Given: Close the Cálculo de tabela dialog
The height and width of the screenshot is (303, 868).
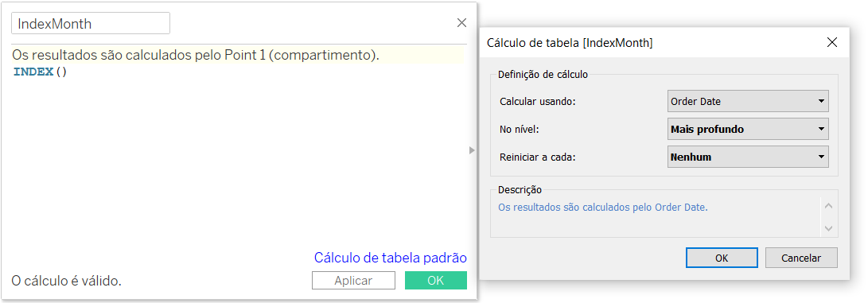Looking at the screenshot, I should [831, 43].
